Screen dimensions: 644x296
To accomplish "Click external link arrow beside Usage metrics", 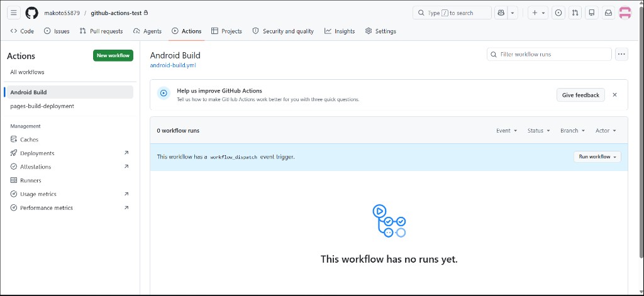I will click(126, 194).
